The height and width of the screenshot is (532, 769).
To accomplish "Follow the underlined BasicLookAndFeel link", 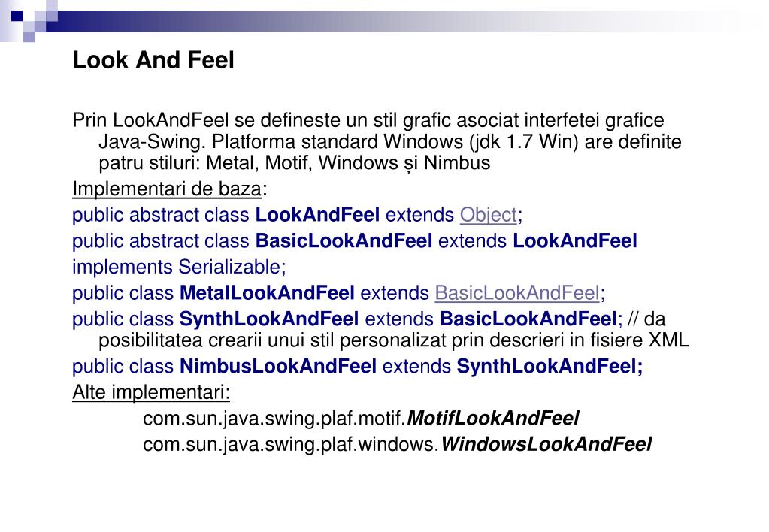I will pos(517,293).
